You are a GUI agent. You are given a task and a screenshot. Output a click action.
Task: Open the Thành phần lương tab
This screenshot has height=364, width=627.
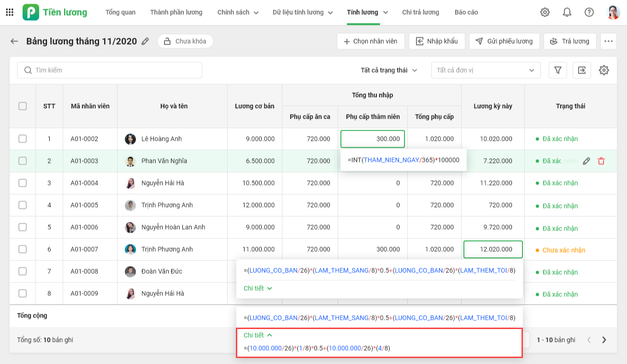176,12
